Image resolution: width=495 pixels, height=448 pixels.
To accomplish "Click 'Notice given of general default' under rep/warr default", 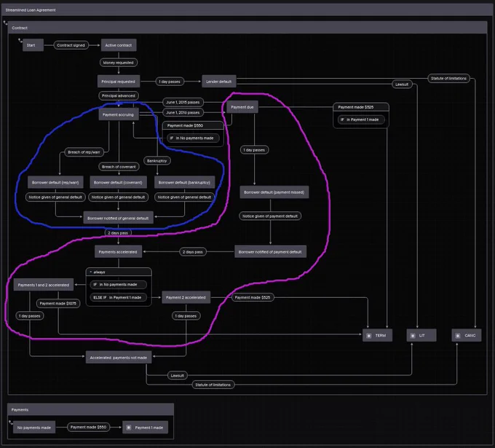I will (x=55, y=197).
